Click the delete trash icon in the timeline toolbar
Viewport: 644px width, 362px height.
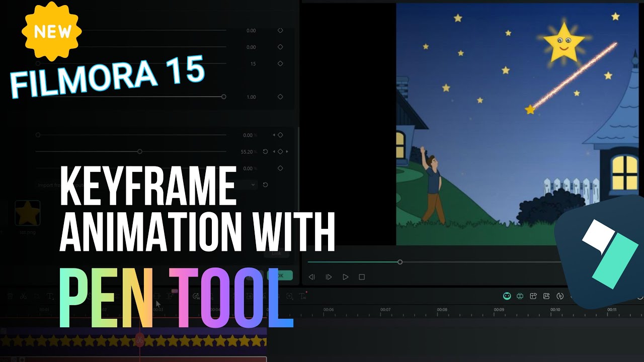click(x=10, y=297)
